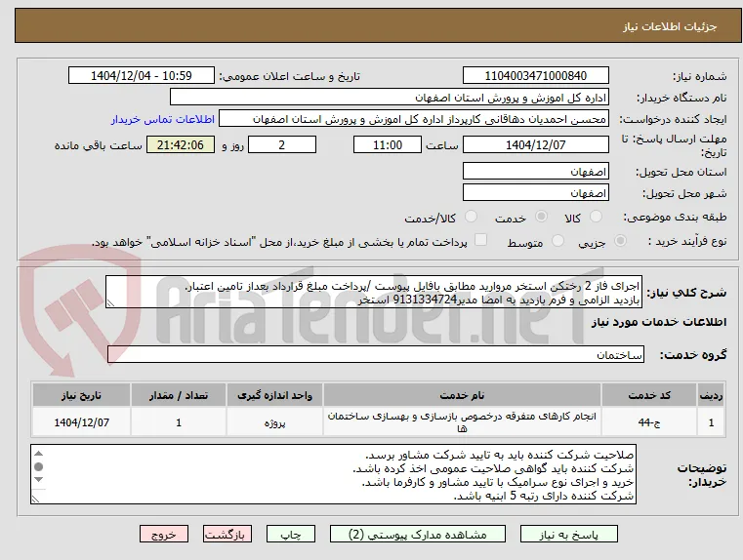Image resolution: width=743 pixels, height=560 pixels.
Task: Select the متوسط purchase type radio
Action: pos(557,241)
